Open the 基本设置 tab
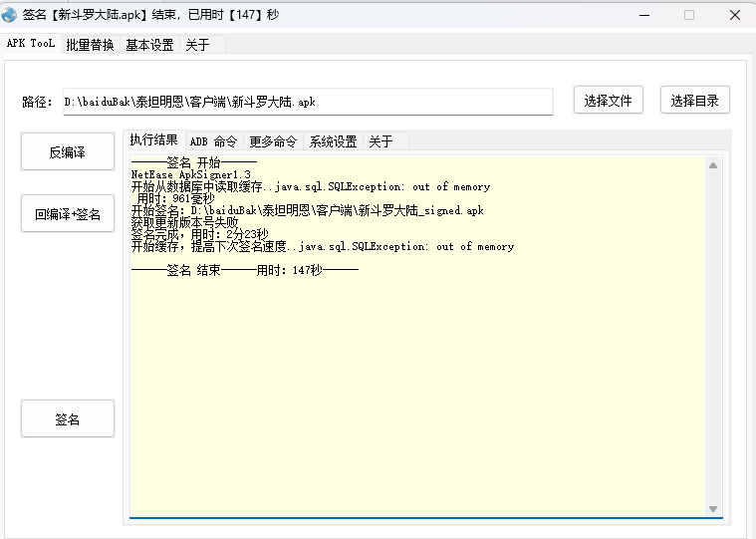Viewport: 756px width, 539px height. coord(149,45)
